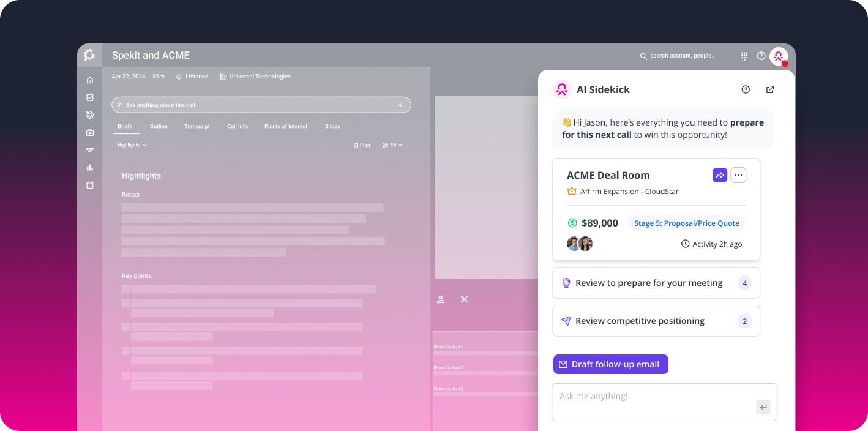This screenshot has height=431, width=868.
Task: Click the person icon below the video
Action: point(440,299)
